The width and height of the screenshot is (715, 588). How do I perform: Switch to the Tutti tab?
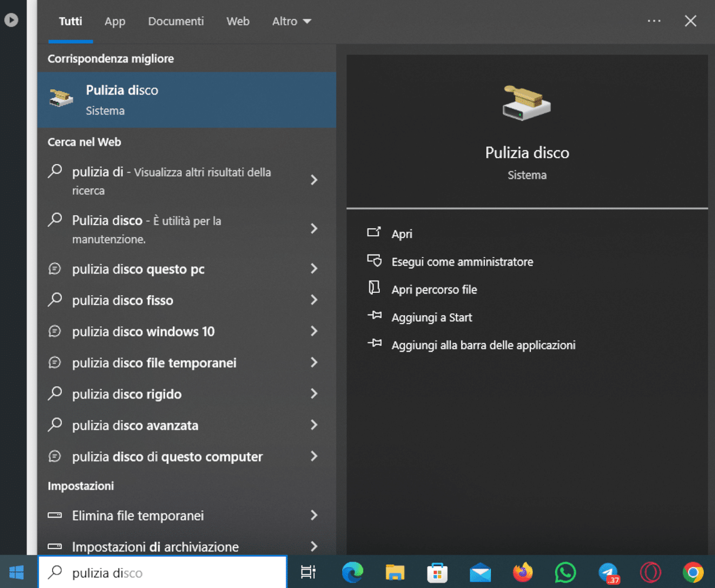click(x=71, y=21)
